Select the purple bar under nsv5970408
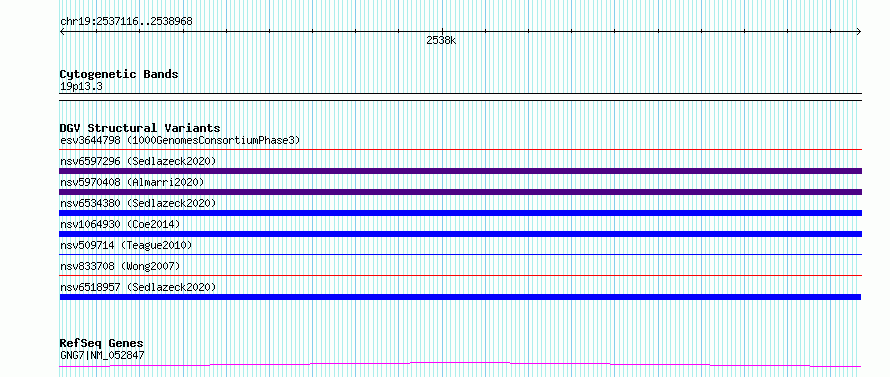 pos(460,192)
